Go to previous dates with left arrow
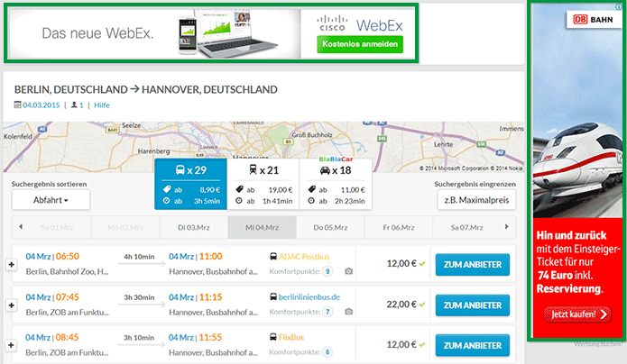This screenshot has width=627, height=364. [x=21, y=227]
